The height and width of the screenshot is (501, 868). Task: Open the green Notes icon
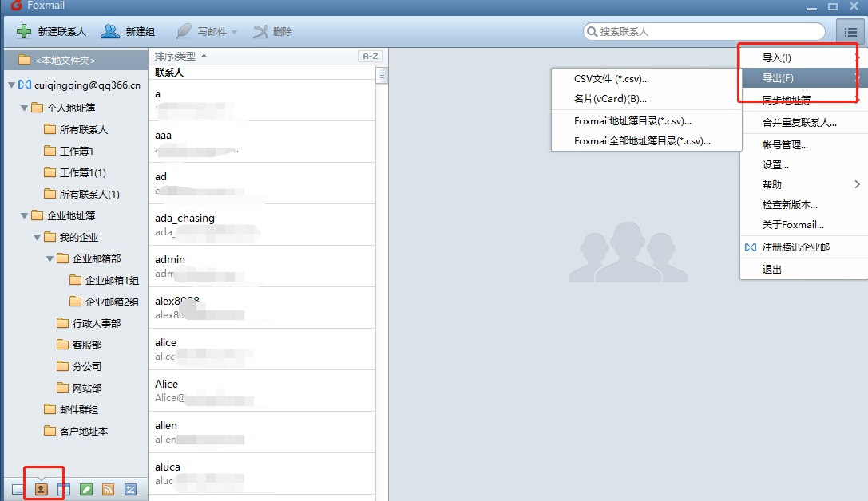coord(85,488)
